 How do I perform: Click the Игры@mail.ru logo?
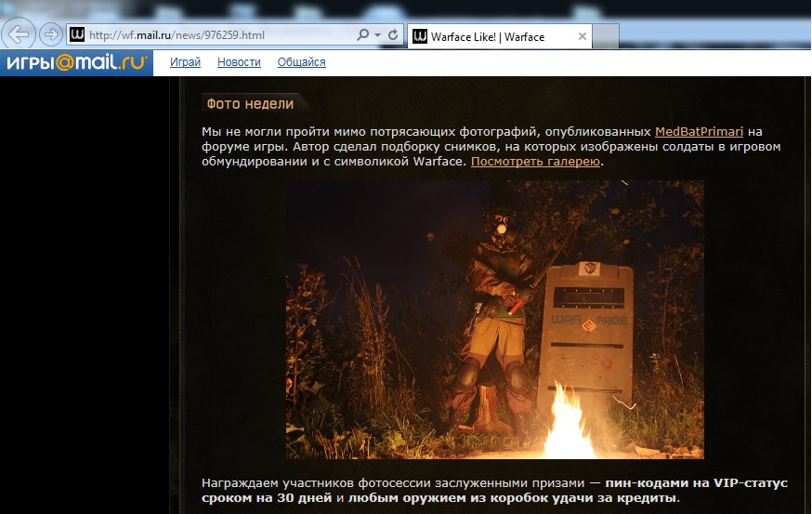(76, 62)
